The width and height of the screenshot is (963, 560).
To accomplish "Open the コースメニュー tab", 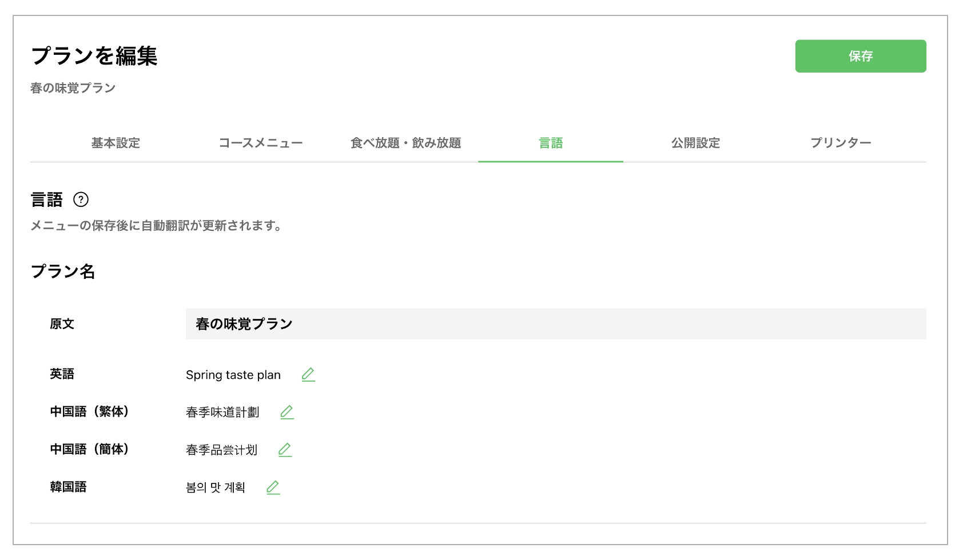I will click(x=261, y=143).
